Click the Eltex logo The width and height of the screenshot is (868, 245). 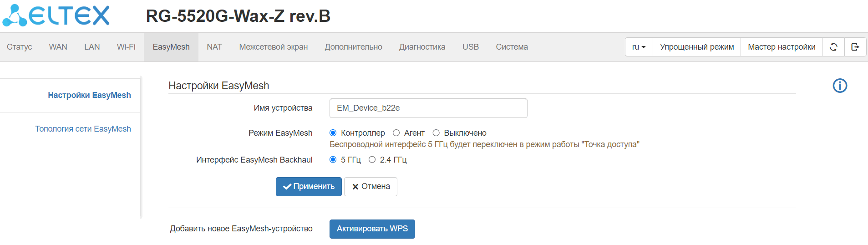pyautogui.click(x=56, y=16)
